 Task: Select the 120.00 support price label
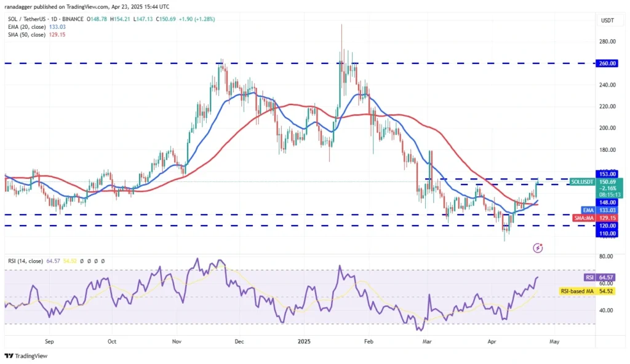point(607,226)
